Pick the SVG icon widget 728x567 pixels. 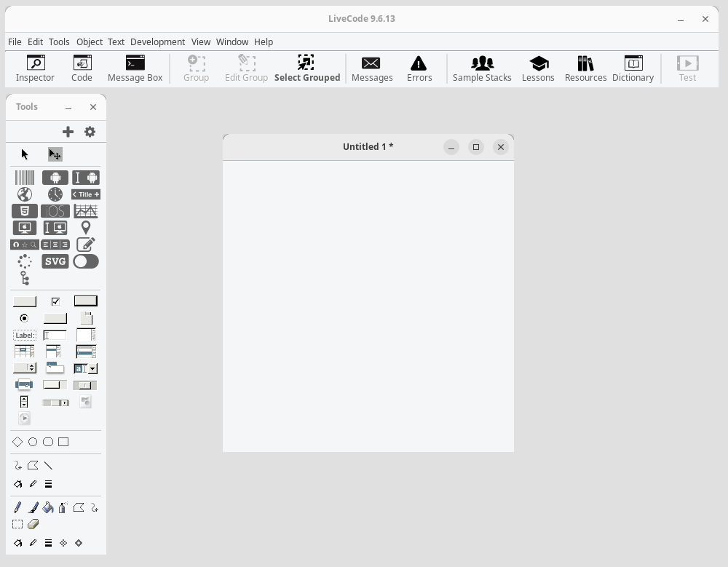55,261
